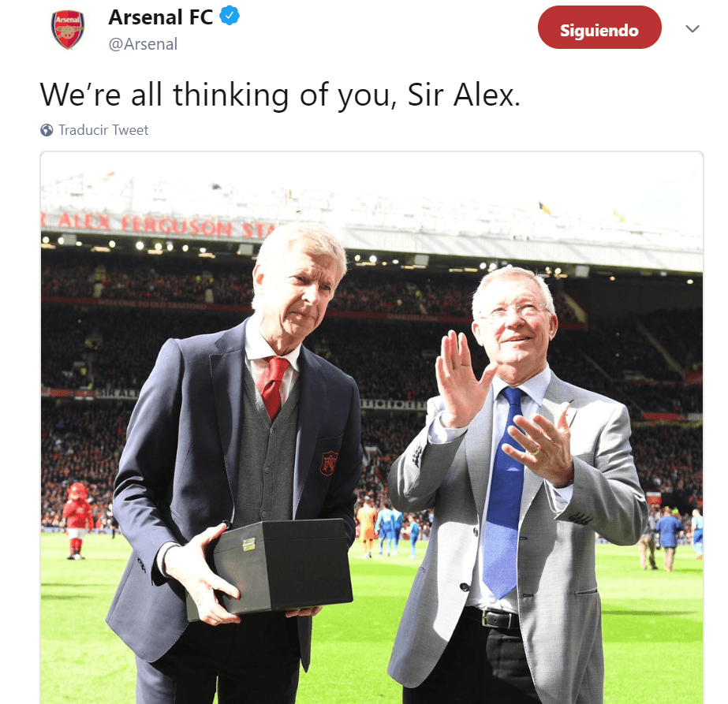Open the Arsenal FC profile name
Viewport: 728px width, 704px height.
coord(161,17)
